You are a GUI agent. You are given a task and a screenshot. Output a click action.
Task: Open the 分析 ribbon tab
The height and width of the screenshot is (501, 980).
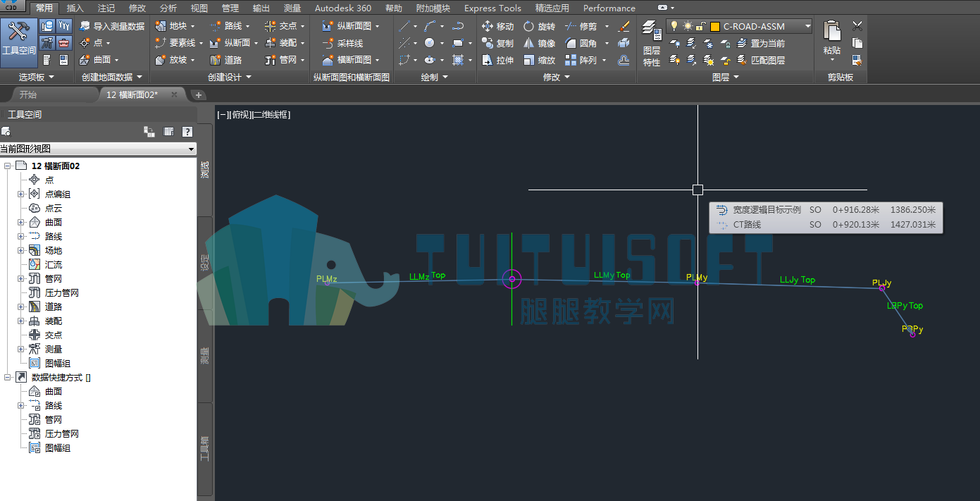tap(168, 8)
